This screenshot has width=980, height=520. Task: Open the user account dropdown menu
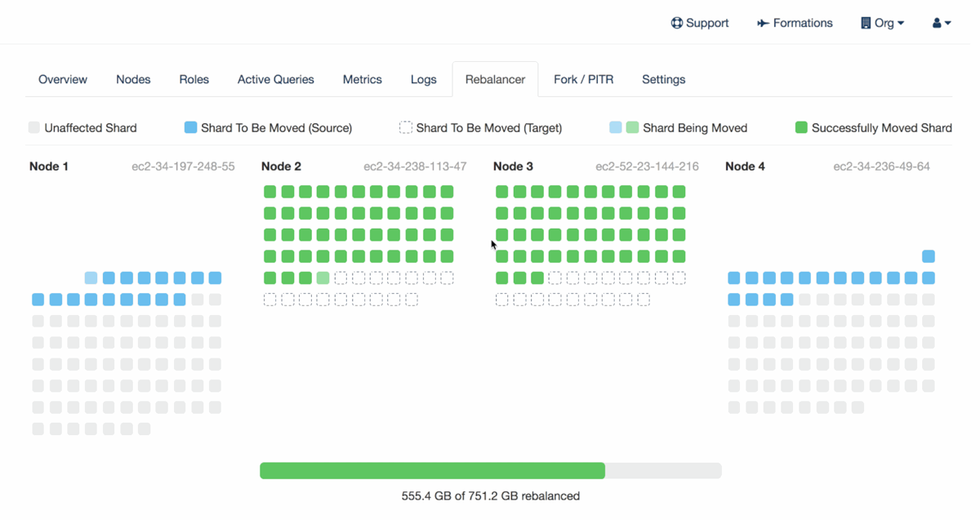click(x=940, y=23)
